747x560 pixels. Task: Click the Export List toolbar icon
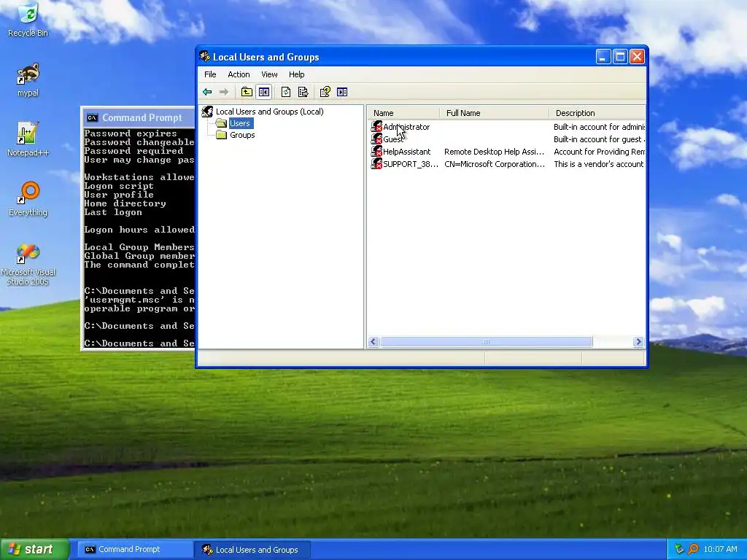[303, 92]
